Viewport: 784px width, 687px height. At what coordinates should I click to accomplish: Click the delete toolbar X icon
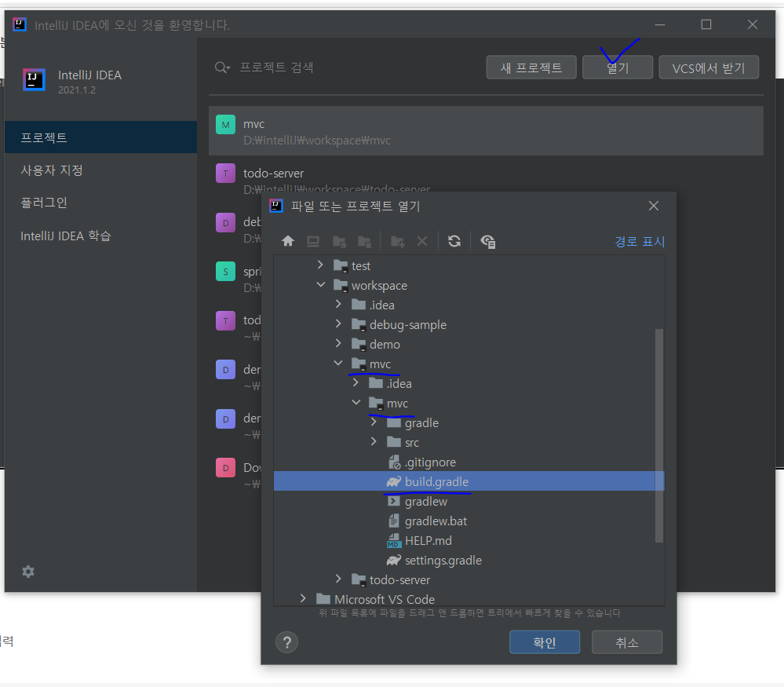(422, 242)
